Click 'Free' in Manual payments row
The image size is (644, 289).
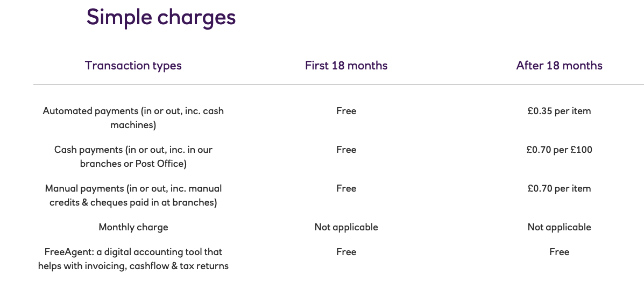(x=346, y=188)
